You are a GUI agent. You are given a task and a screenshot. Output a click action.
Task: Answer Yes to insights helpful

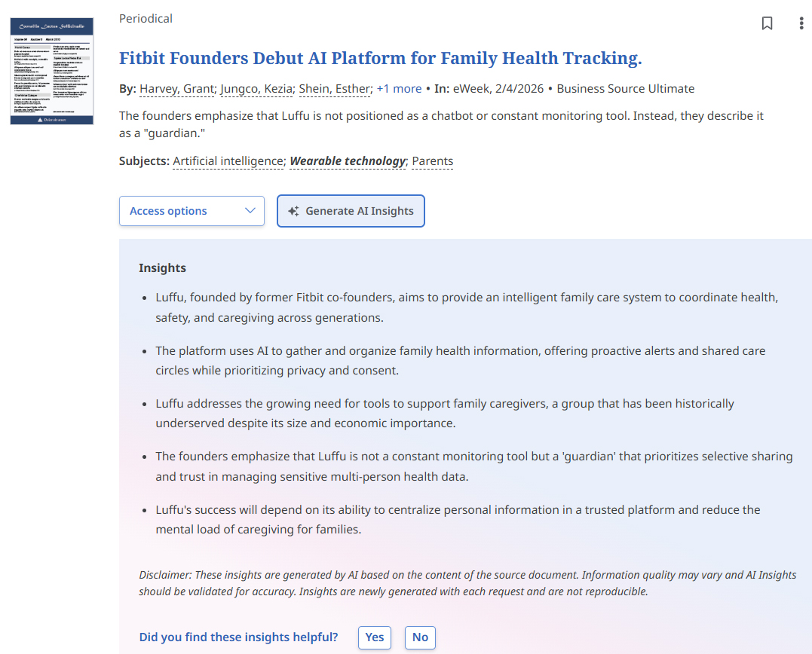(x=375, y=637)
